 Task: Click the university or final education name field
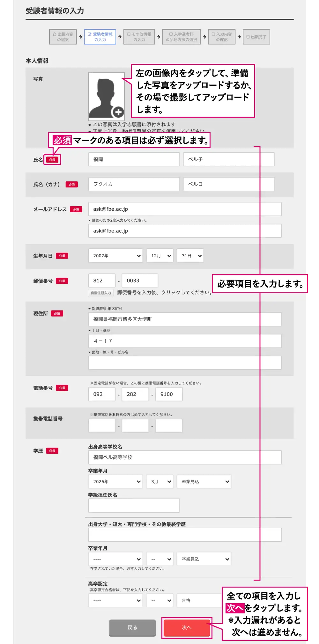185,535
